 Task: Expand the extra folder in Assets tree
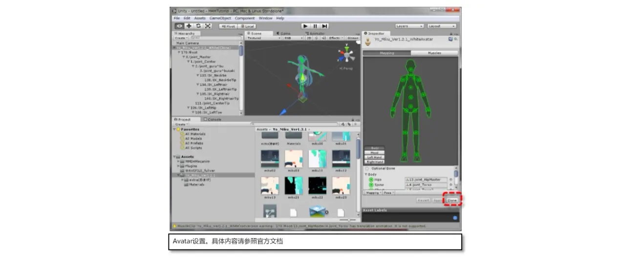click(183, 179)
